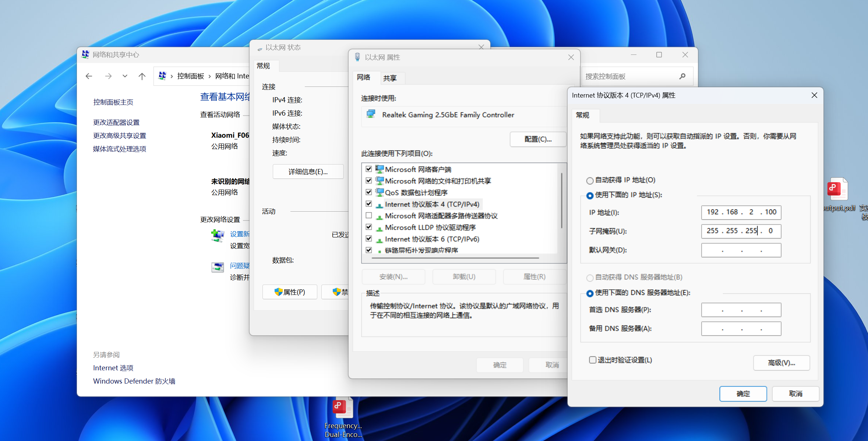Open recent locations dropdown chevron

(x=125, y=76)
